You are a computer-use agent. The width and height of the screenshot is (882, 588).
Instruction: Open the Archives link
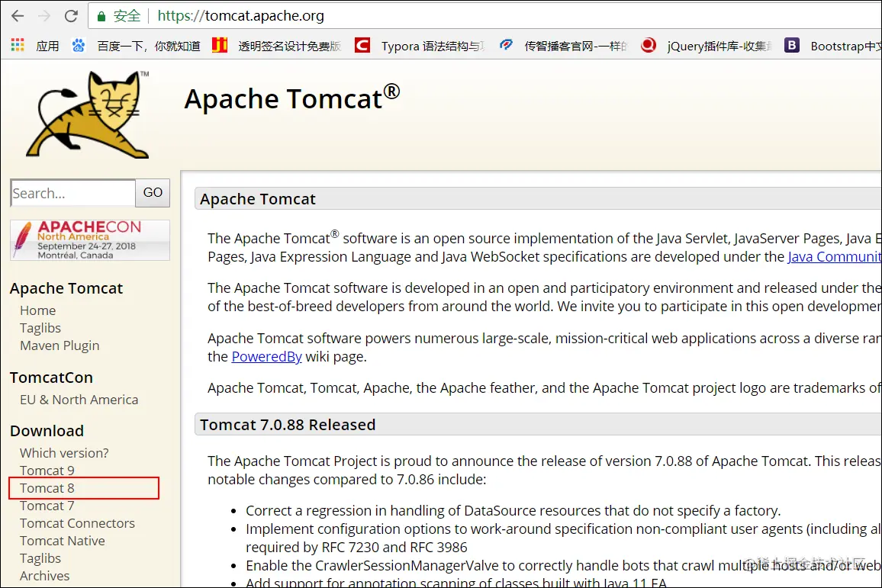click(44, 576)
